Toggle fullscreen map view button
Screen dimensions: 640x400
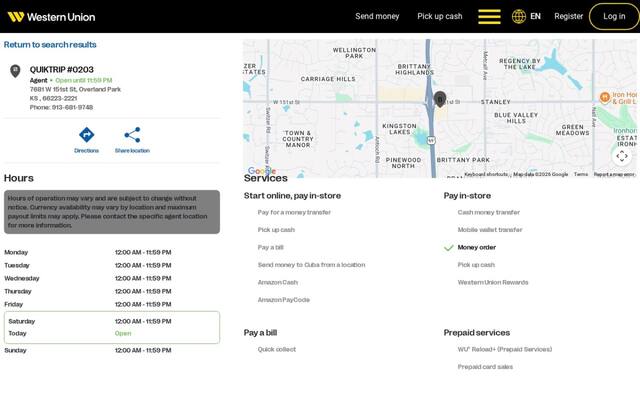pyautogui.click(x=622, y=156)
